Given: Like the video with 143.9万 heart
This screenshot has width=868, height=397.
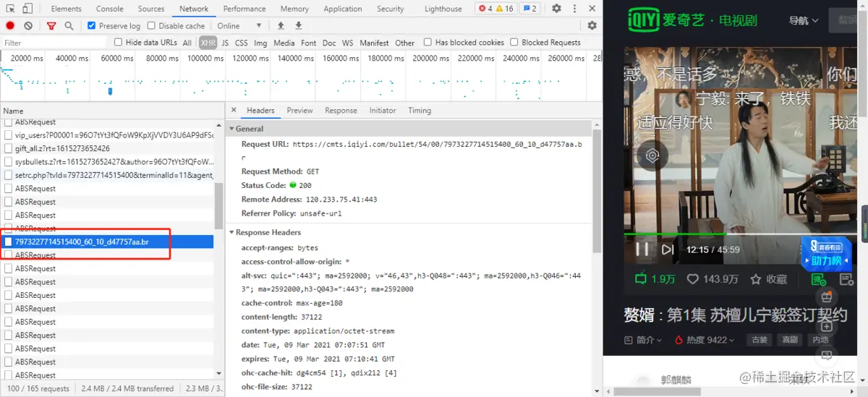Looking at the screenshot, I should coord(712,279).
